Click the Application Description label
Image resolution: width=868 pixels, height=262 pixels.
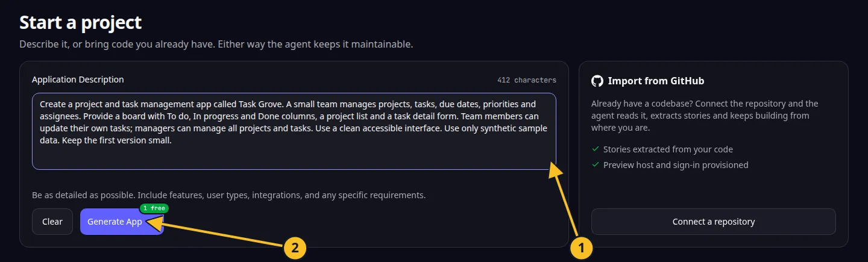click(78, 80)
